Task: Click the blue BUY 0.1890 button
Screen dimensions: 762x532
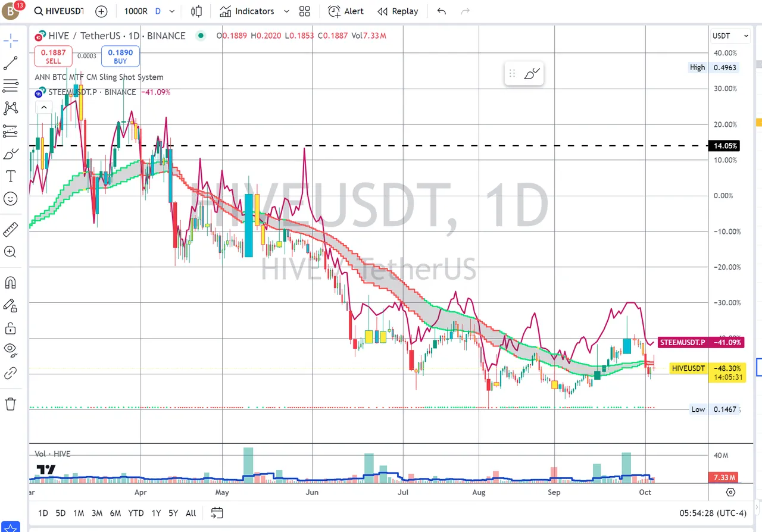Action: [x=120, y=57]
